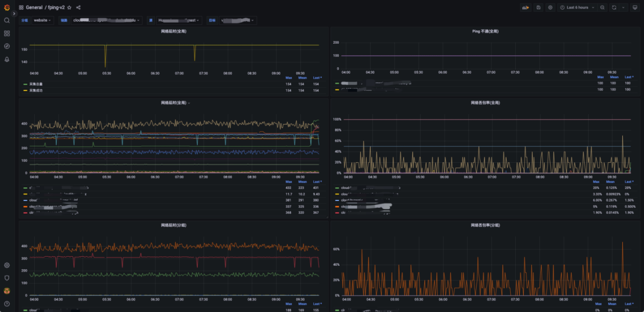
Task: Sort latency legend by Max column
Action: pyautogui.click(x=289, y=182)
